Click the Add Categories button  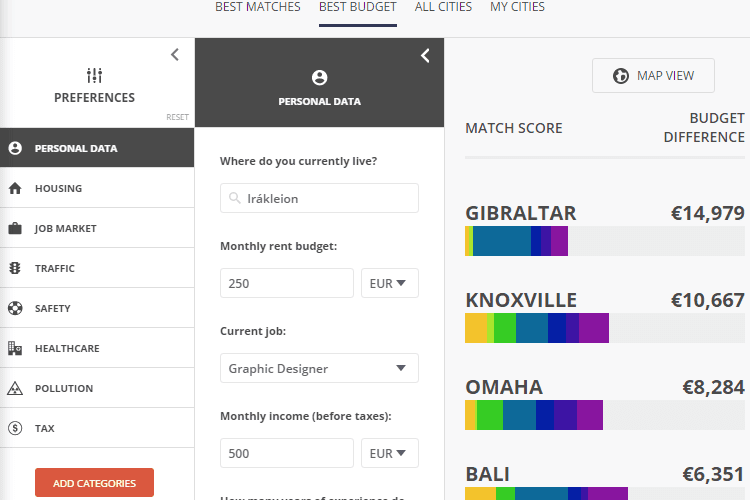coord(94,483)
